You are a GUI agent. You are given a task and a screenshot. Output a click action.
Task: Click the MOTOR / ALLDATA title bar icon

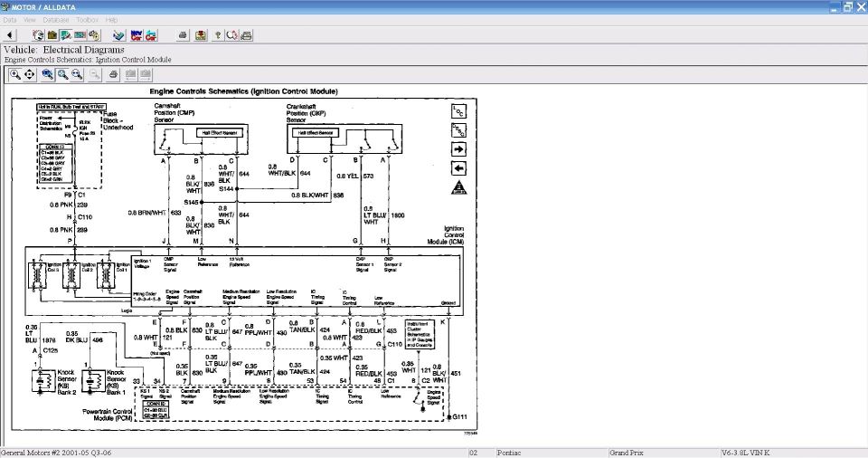click(5, 6)
